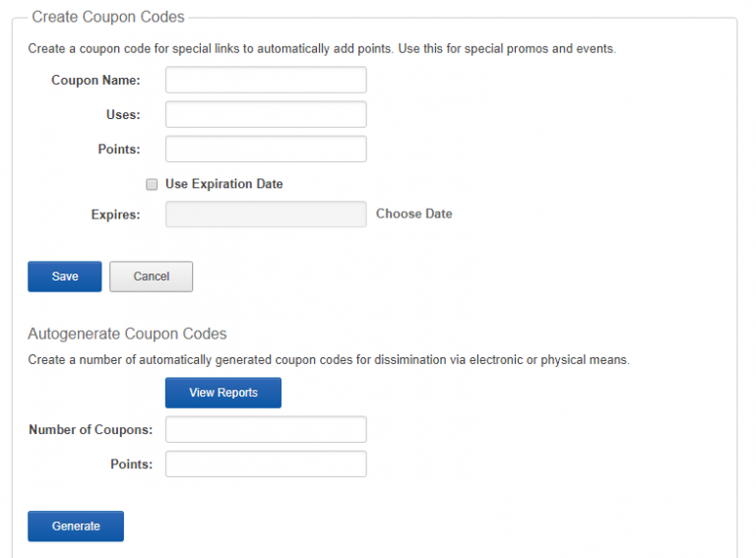Click the "Expires:" field label
This screenshot has height=558, width=756.
[x=115, y=214]
